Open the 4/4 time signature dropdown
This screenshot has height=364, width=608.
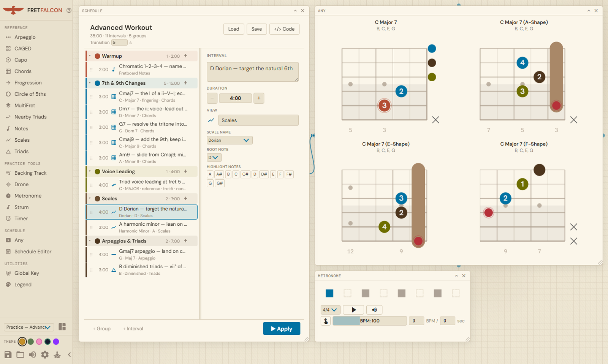(x=330, y=310)
